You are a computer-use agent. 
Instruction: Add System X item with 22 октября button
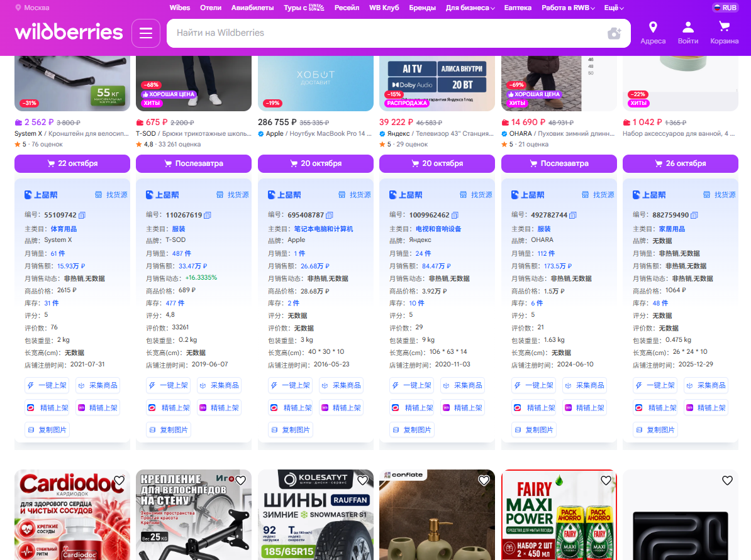72,163
